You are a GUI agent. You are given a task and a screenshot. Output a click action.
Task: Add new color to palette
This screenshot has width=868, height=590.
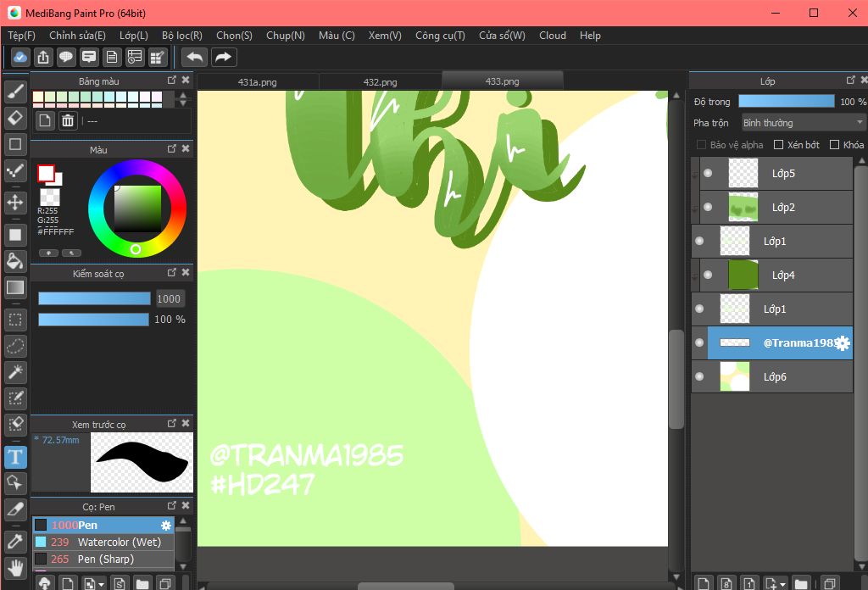tap(46, 120)
